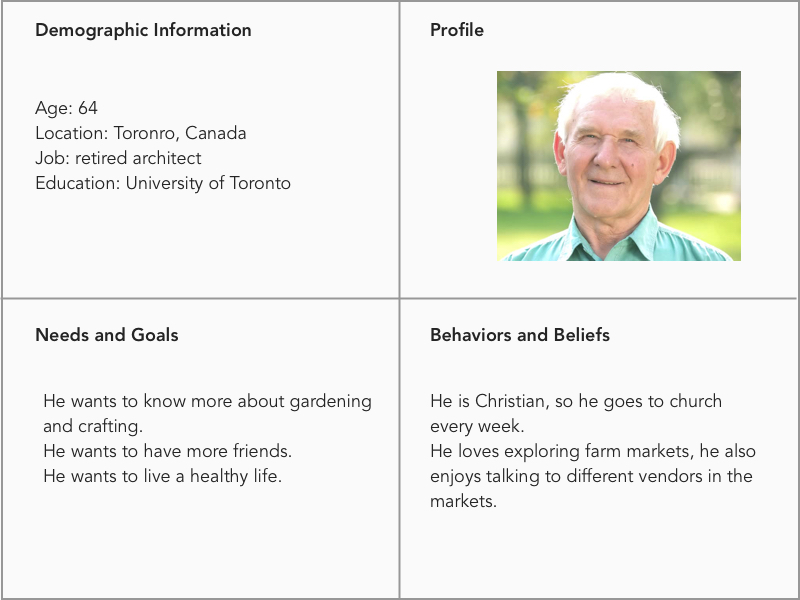The height and width of the screenshot is (600, 800).
Task: Click the 'live a healthy life' sentence
Action: click(x=162, y=476)
